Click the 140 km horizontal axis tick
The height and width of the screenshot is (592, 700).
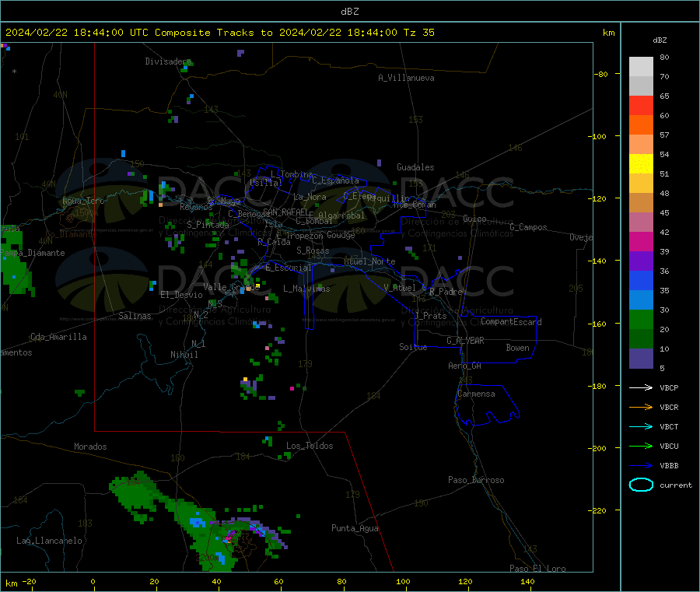point(527,581)
